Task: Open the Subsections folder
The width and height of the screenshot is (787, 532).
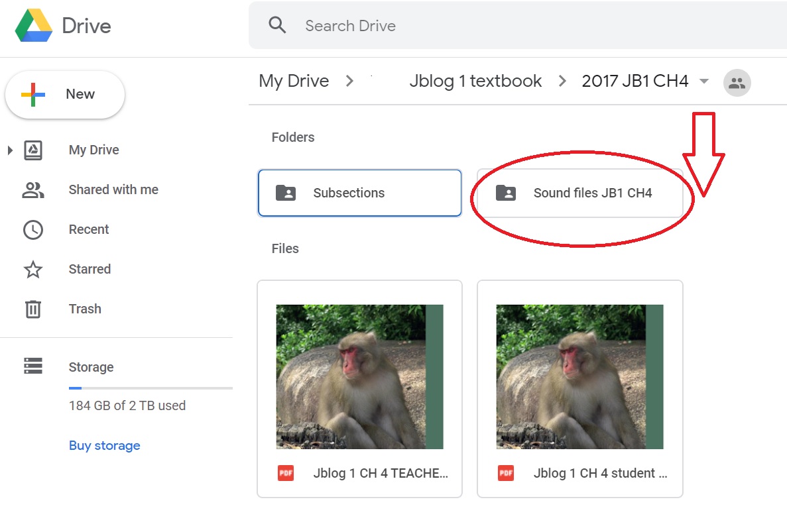Action: coord(359,193)
